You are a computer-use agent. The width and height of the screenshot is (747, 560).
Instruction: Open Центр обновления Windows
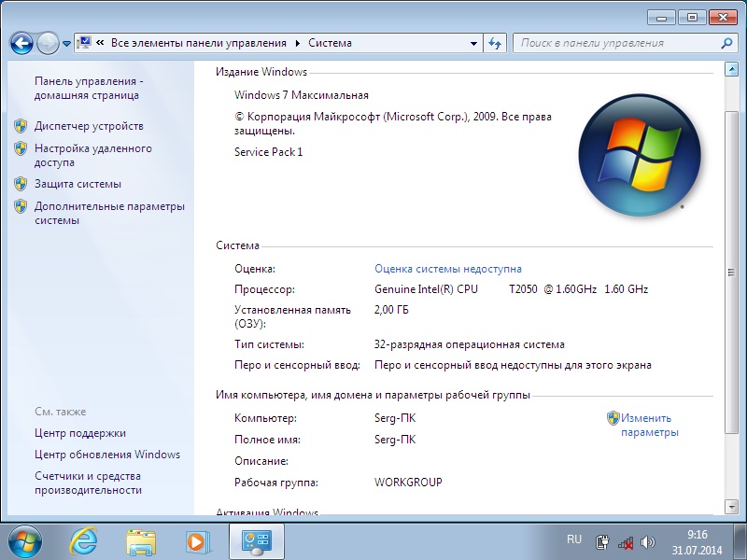(x=107, y=455)
